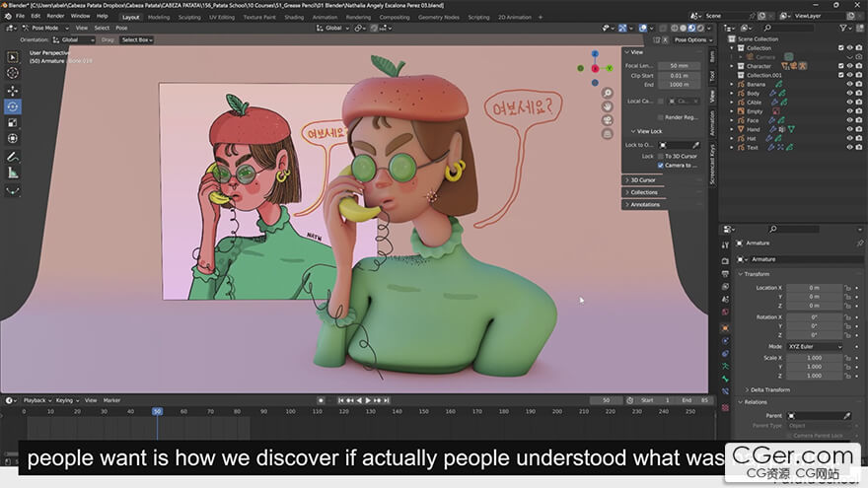868x488 pixels.
Task: Click the auto keying record button
Action: click(x=321, y=400)
